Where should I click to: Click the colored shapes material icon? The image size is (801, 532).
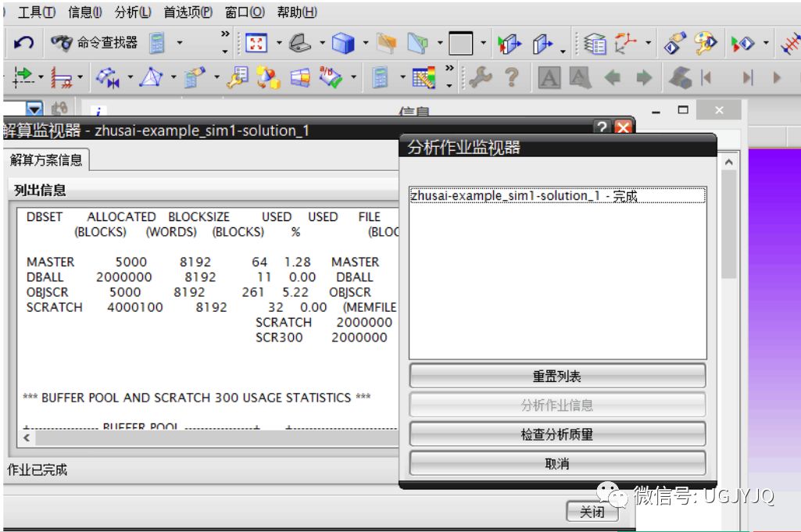tap(268, 77)
